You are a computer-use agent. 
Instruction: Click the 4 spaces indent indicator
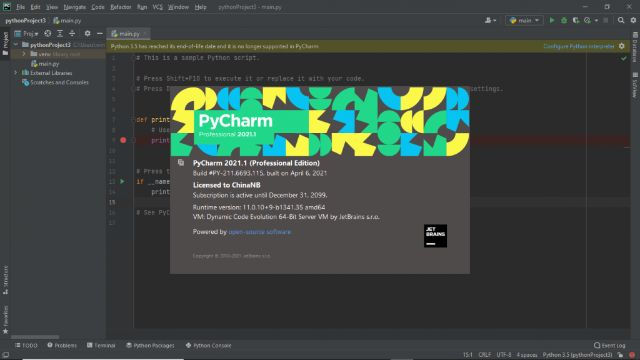click(x=527, y=355)
